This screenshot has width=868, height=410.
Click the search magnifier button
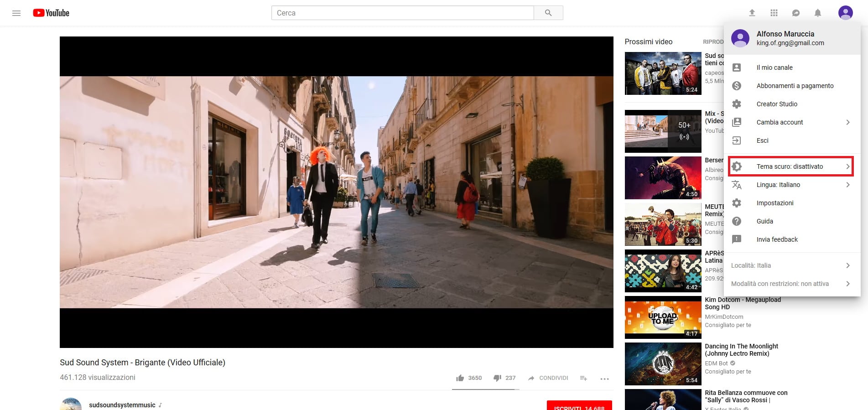548,13
